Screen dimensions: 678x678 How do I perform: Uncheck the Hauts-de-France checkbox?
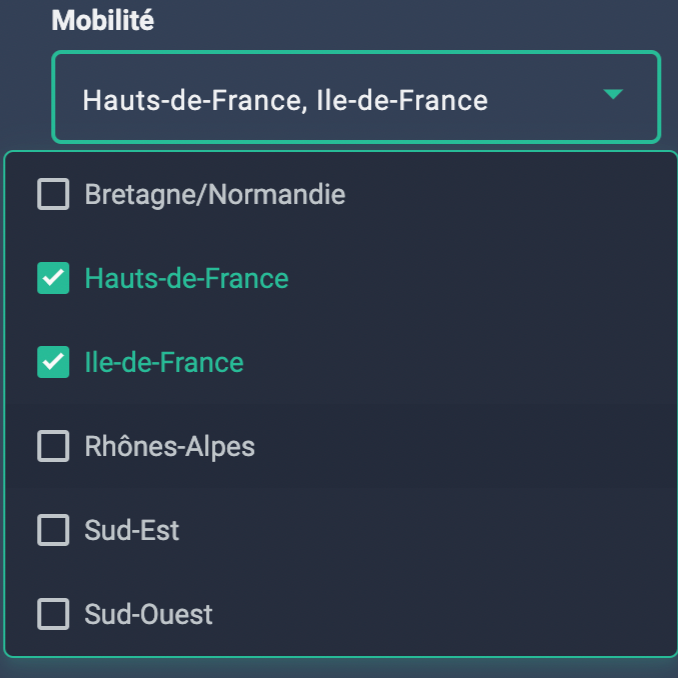click(53, 278)
